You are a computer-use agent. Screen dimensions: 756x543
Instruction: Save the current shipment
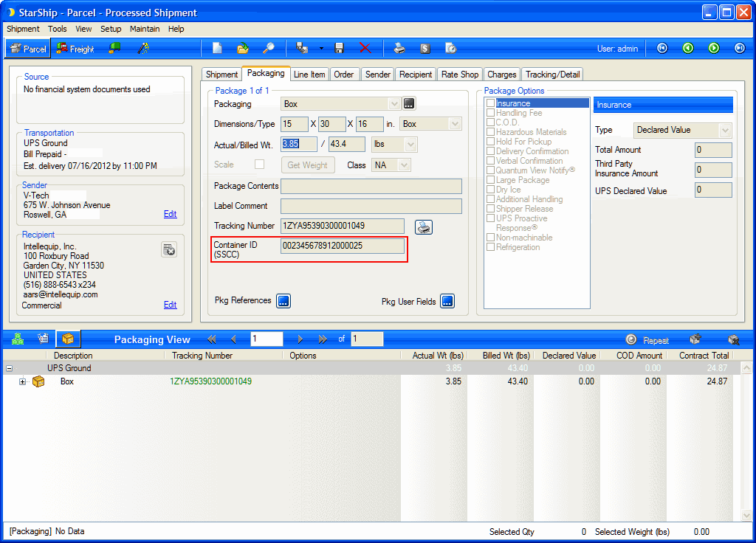coord(339,47)
